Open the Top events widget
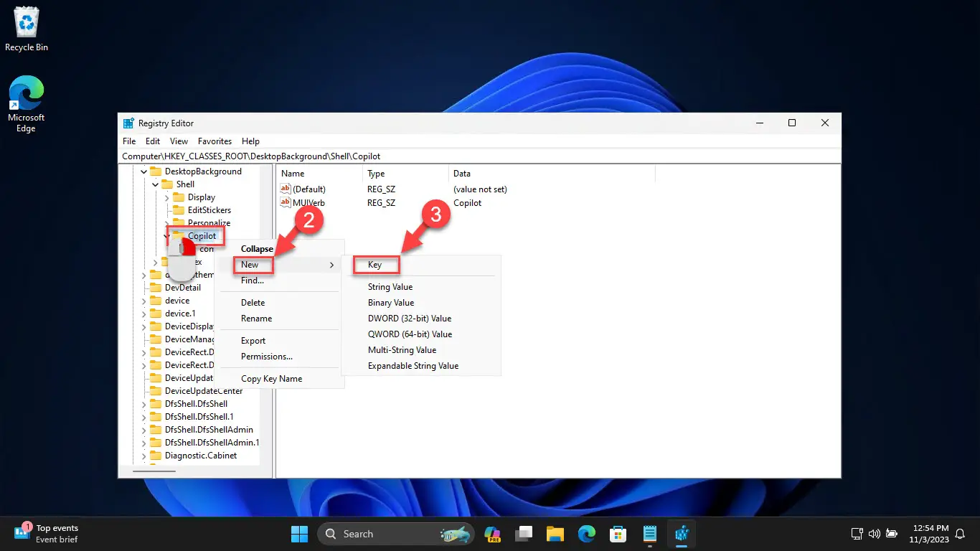Viewport: 980px width, 551px height. pos(47,534)
